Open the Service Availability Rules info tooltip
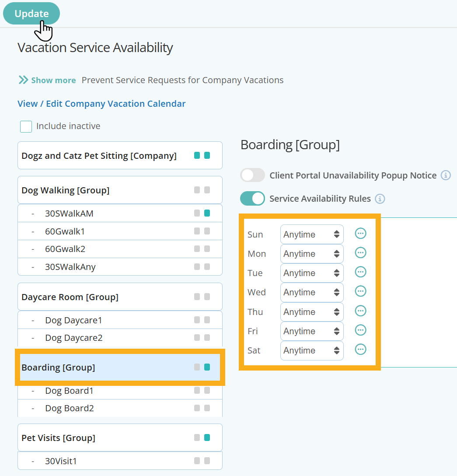Image resolution: width=457 pixels, height=476 pixels. coord(380,199)
